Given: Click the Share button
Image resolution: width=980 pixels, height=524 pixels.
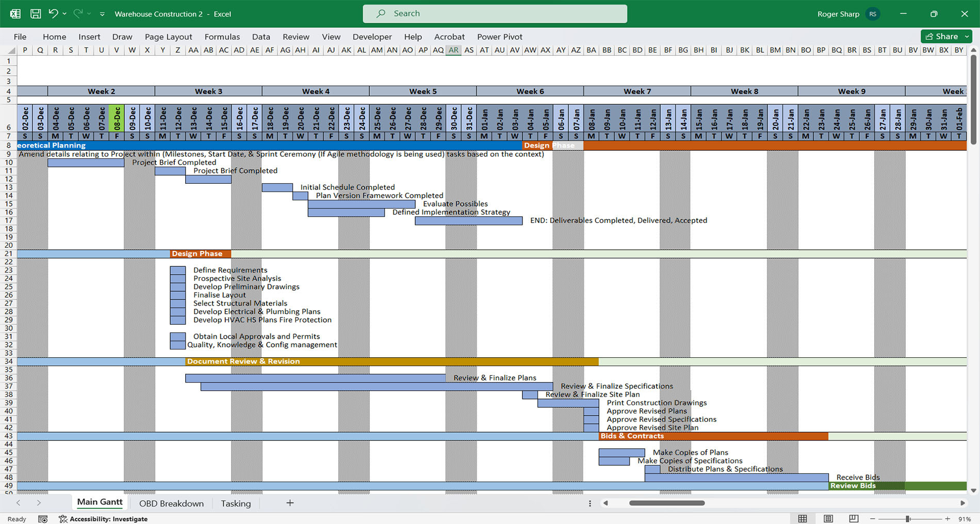Looking at the screenshot, I should [x=942, y=36].
